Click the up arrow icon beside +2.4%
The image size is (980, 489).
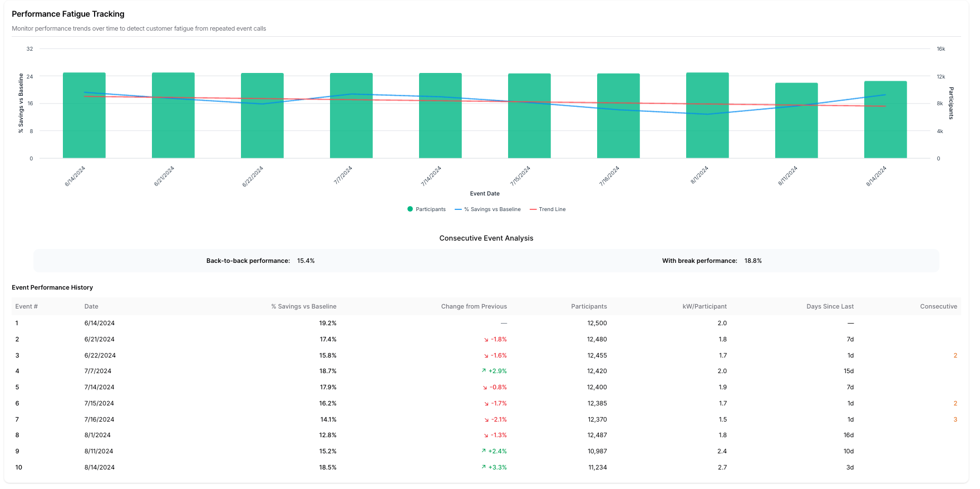[484, 451]
